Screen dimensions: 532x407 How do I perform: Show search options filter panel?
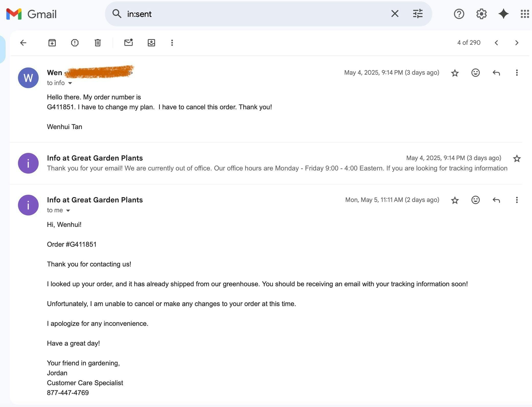point(418,14)
